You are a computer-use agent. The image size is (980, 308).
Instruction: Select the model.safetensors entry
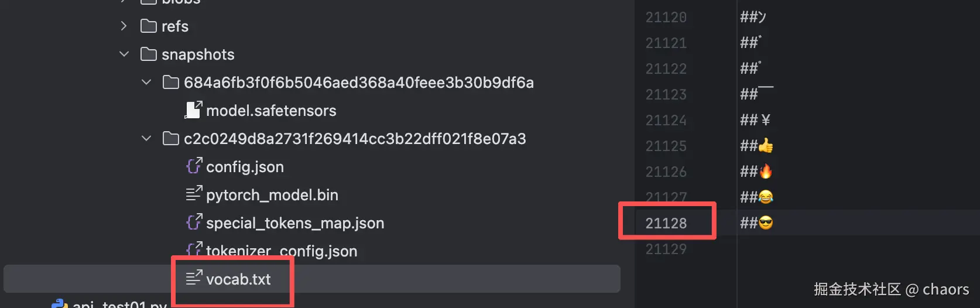pyautogui.click(x=271, y=111)
